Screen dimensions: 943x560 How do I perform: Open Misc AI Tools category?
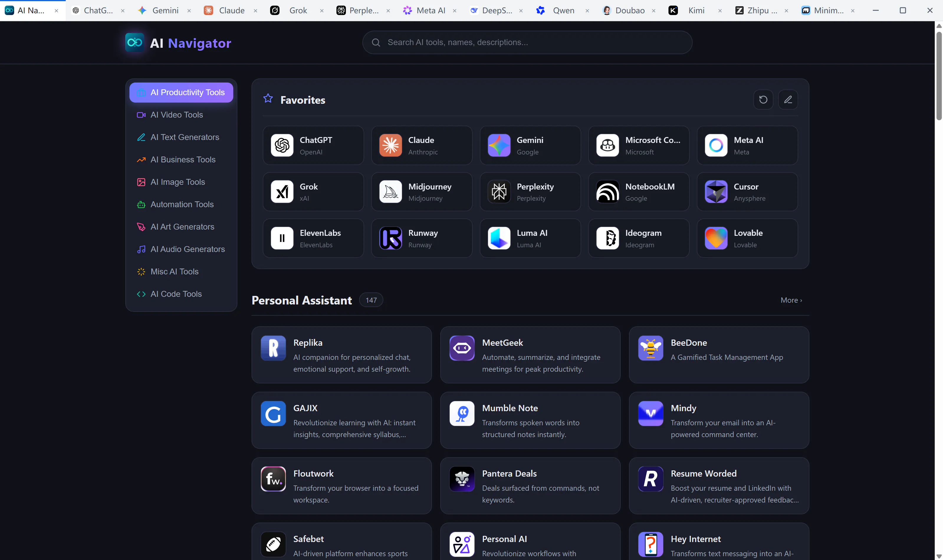tap(181, 272)
